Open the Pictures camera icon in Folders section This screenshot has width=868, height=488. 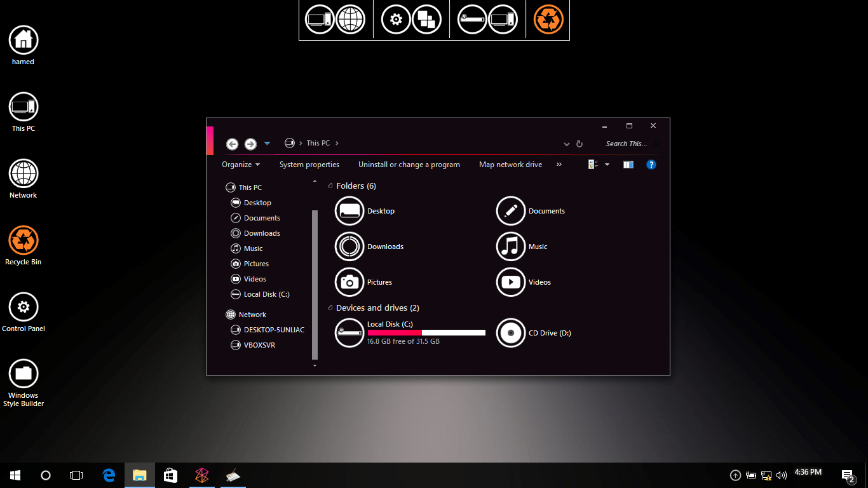(349, 282)
